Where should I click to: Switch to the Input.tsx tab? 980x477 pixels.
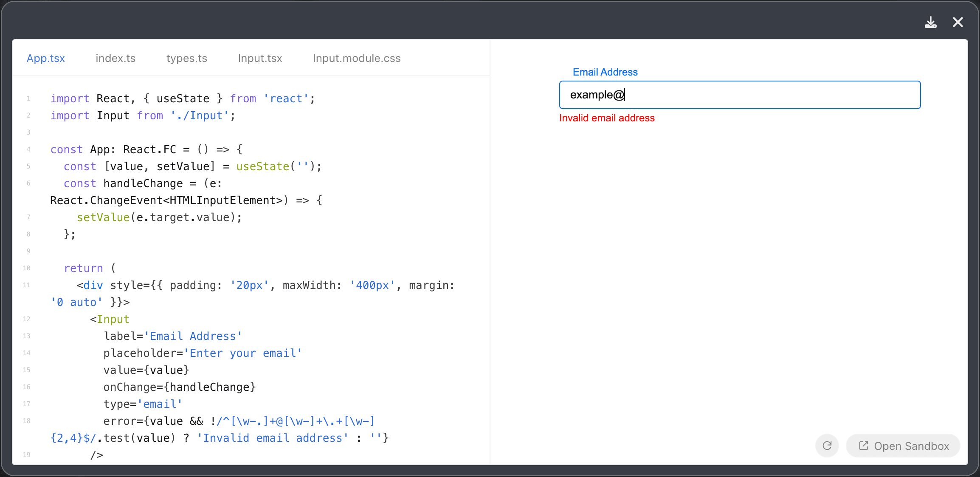point(260,58)
